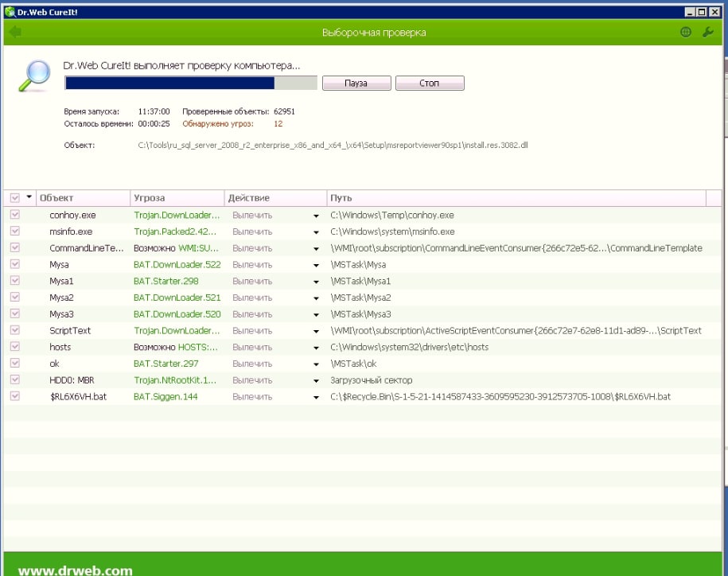The width and height of the screenshot is (728, 576).
Task: Open action dropdown for Mysa3 row
Action: point(316,315)
